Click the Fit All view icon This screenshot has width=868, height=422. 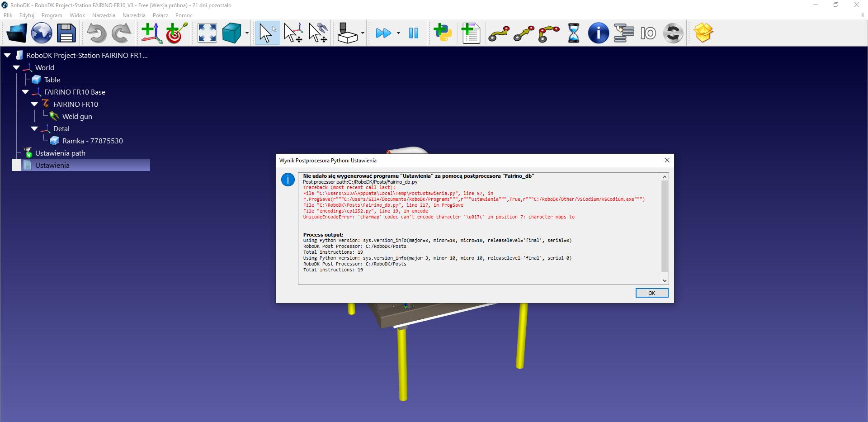(x=207, y=33)
